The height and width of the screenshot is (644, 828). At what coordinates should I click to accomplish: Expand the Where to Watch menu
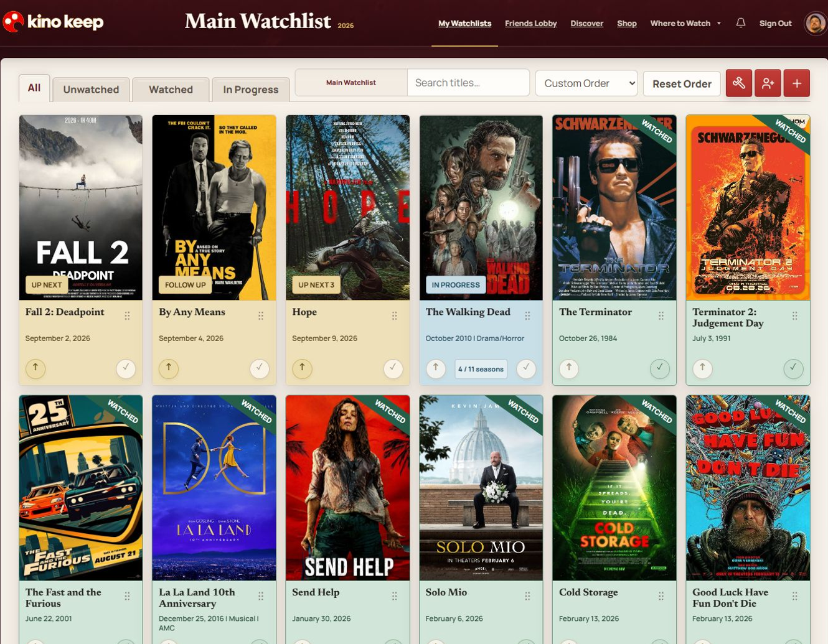[x=685, y=24]
